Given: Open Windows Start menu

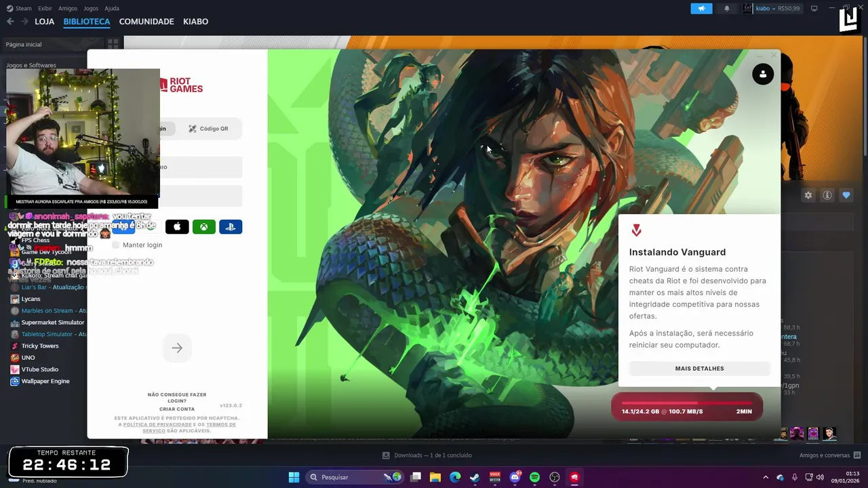Looking at the screenshot, I should click(294, 477).
